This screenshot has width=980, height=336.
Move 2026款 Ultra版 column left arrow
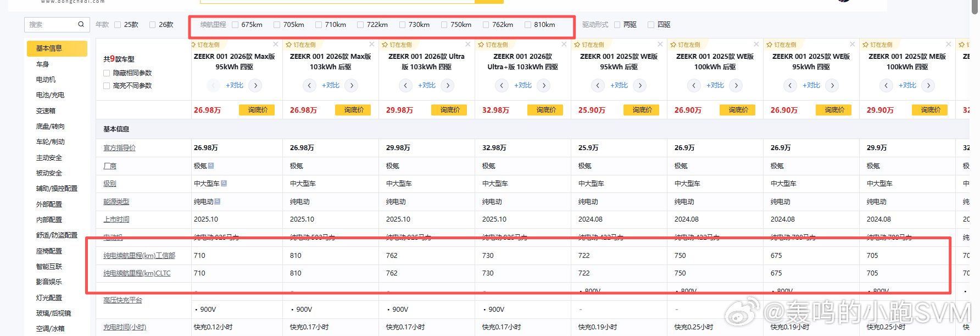point(405,85)
